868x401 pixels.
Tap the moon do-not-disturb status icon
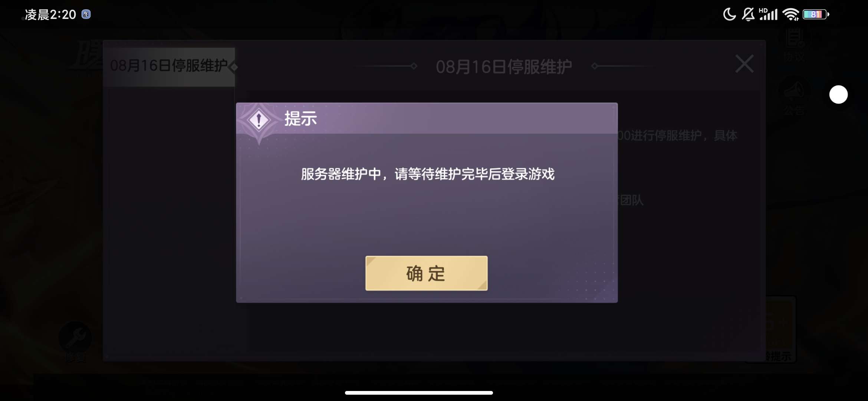pyautogui.click(x=729, y=14)
